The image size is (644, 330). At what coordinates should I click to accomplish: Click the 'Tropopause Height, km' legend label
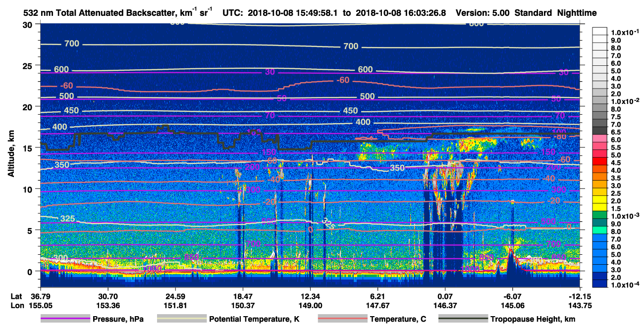click(x=533, y=319)
